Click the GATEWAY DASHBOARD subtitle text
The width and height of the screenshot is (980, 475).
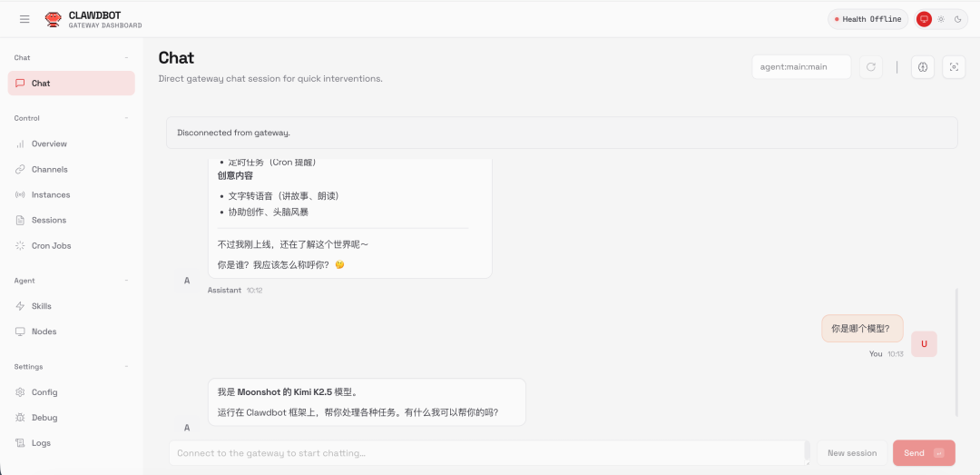(x=105, y=25)
